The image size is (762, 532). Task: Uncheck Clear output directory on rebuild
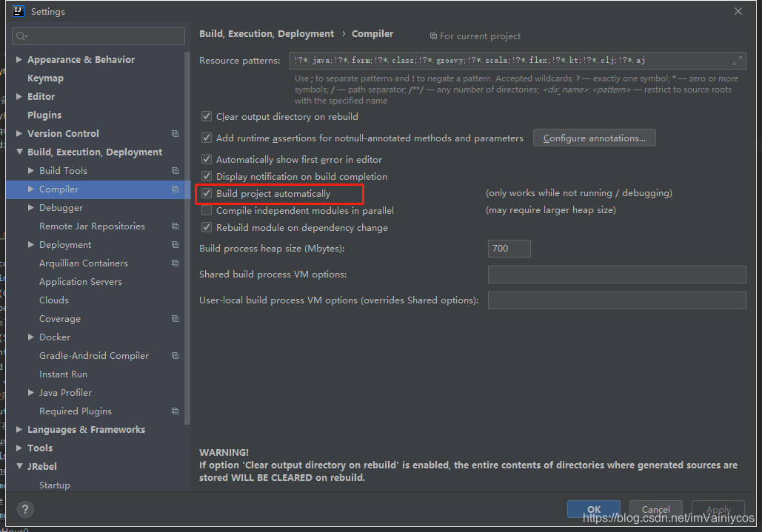207,116
